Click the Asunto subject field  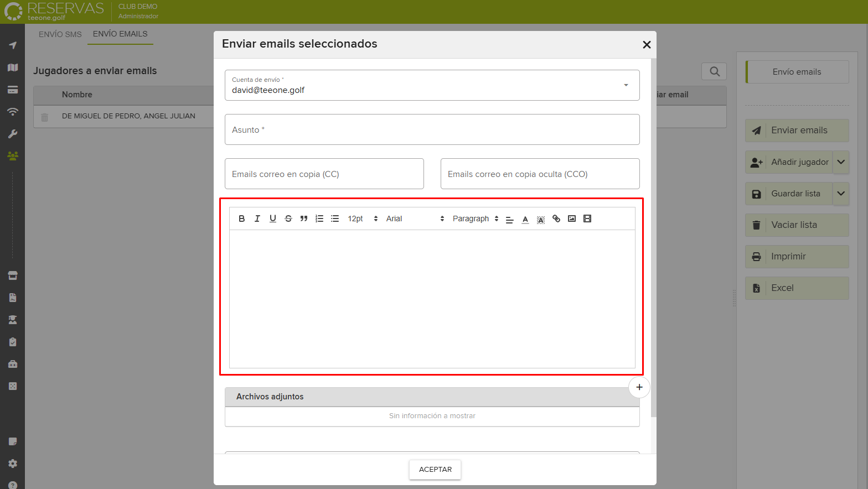coord(432,129)
